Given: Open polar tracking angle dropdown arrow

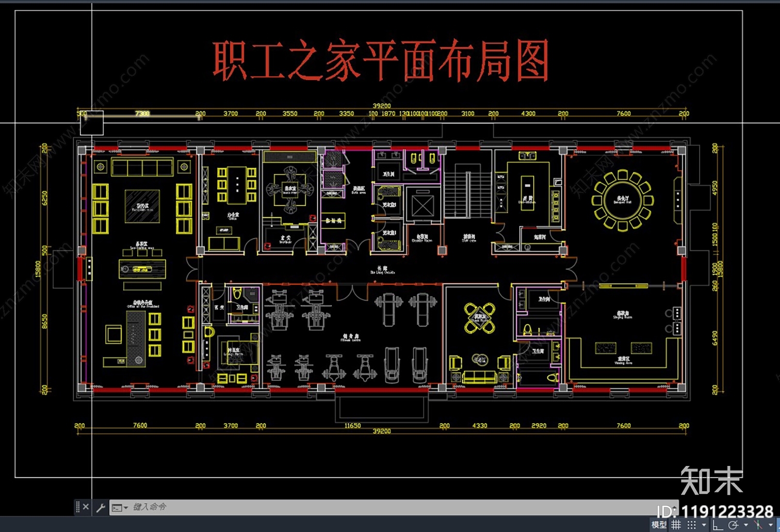Looking at the screenshot, I should pyautogui.click(x=746, y=525).
